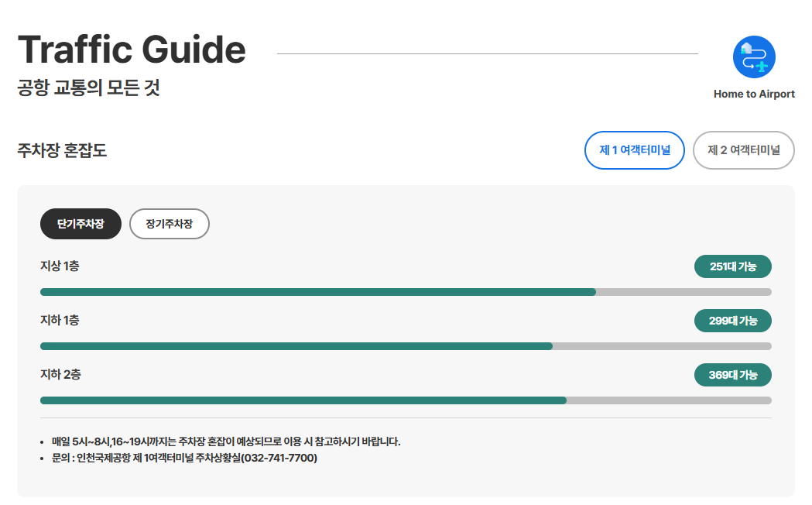The image size is (812, 505).
Task: Click the blue Home to Airport icon
Action: pyautogui.click(x=754, y=57)
